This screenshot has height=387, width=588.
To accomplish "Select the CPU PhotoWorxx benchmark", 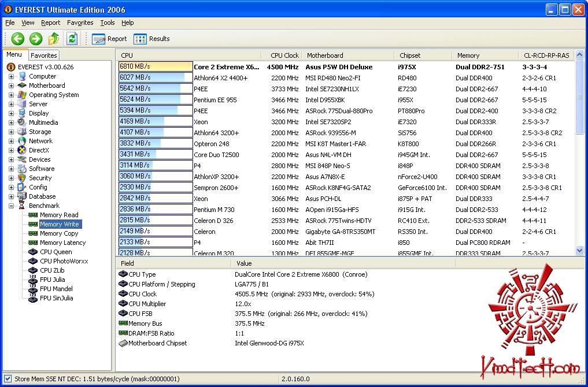I will click(x=64, y=261).
